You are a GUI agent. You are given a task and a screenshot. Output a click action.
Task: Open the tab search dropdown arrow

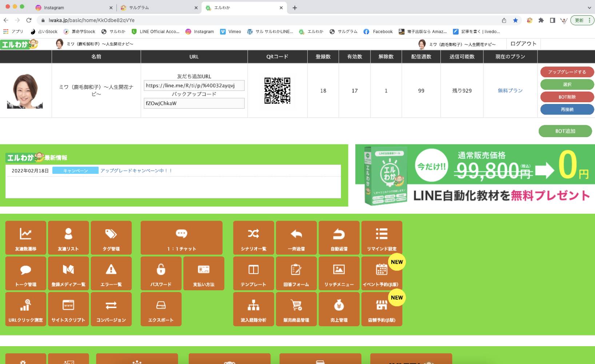click(x=589, y=8)
